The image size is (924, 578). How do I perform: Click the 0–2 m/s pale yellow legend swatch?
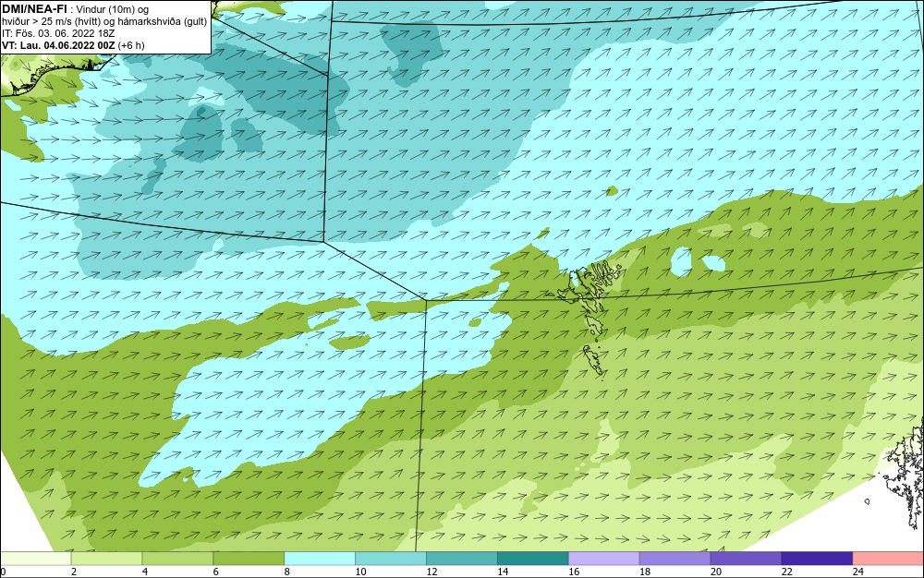(x=36, y=559)
